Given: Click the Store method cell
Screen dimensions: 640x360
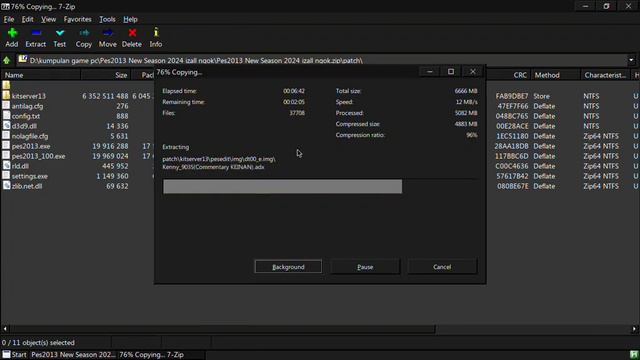Looking at the screenshot, I should (542, 96).
